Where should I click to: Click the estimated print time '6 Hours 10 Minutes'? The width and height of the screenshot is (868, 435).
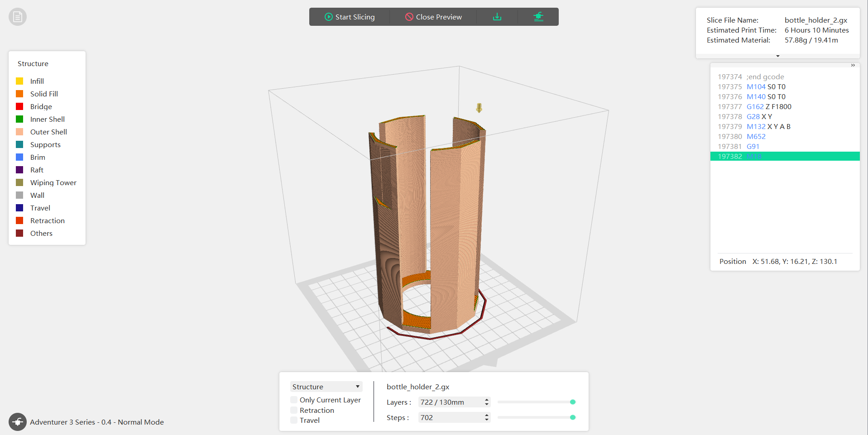click(817, 30)
